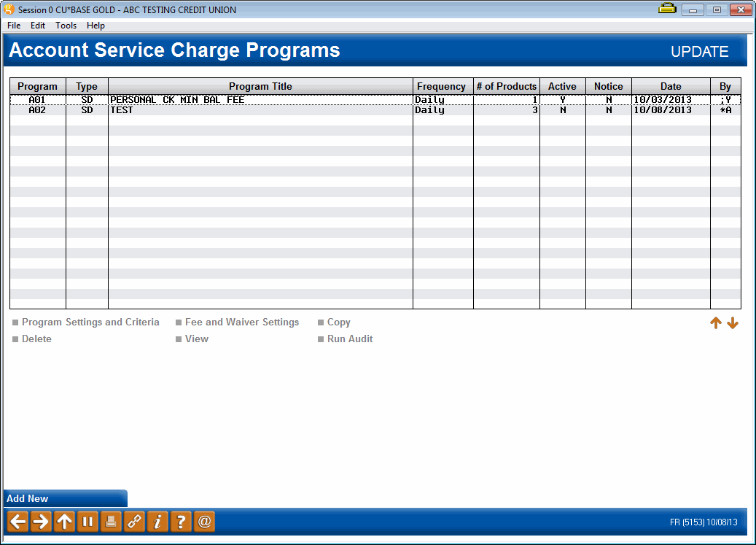The height and width of the screenshot is (545, 756).
Task: Click the up arrow to return home
Action: click(x=63, y=521)
